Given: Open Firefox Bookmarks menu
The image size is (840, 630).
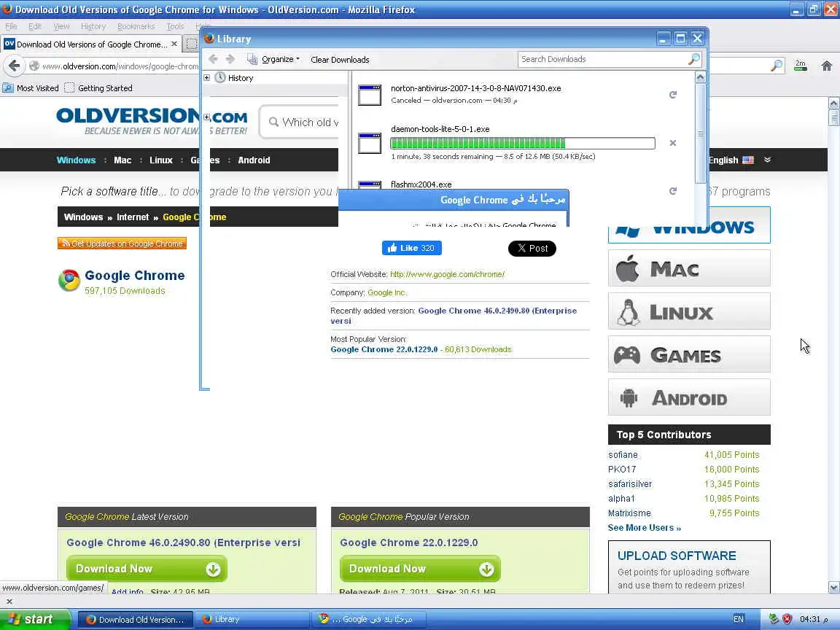Looking at the screenshot, I should (x=136, y=26).
